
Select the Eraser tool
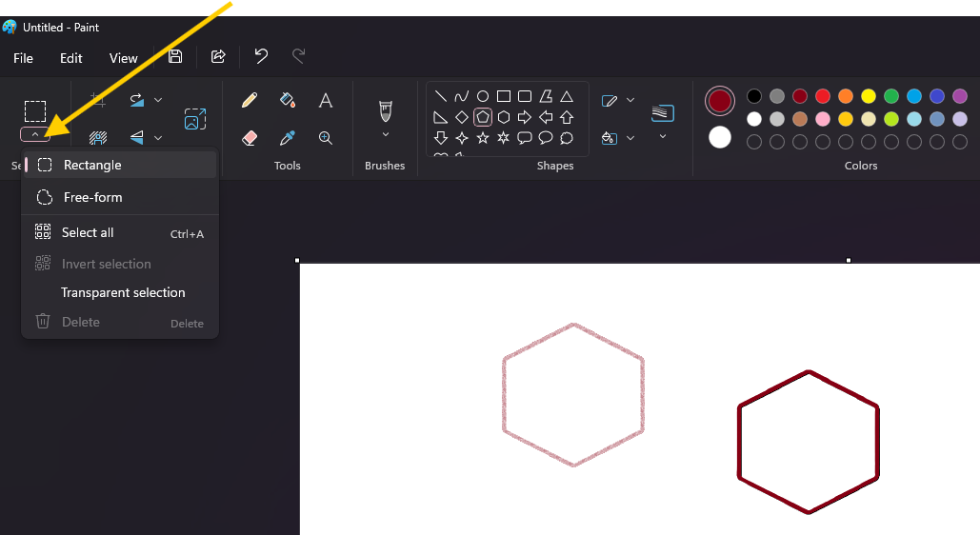[250, 137]
